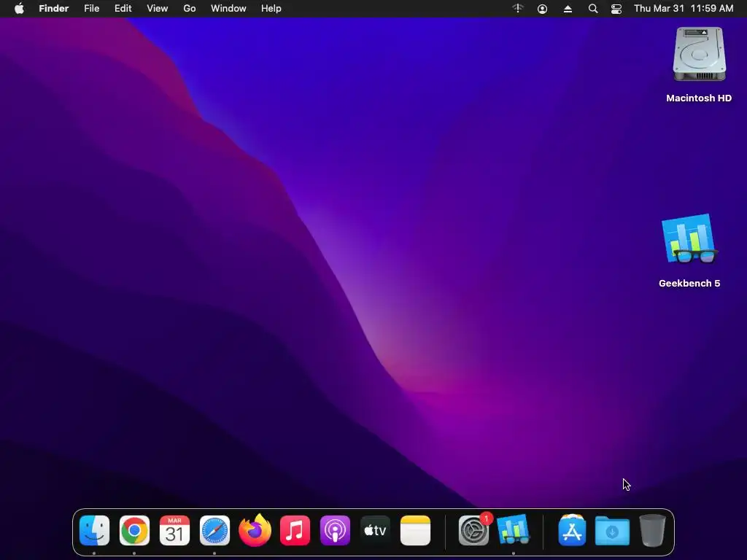Open Finder from the Dock
This screenshot has width=747, height=560.
94,530
